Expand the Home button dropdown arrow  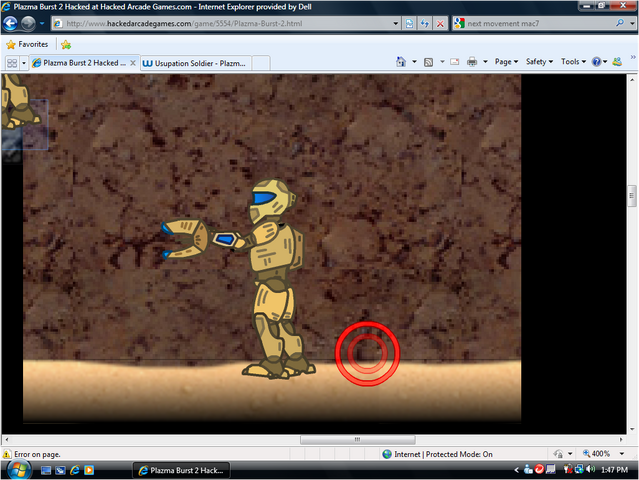pyautogui.click(x=414, y=62)
